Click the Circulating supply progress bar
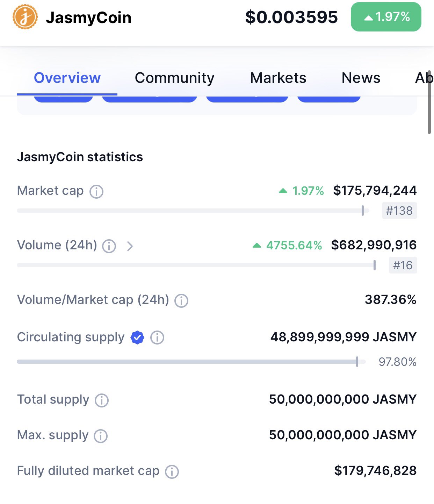Viewport: 434px width, 504px height. [x=191, y=362]
